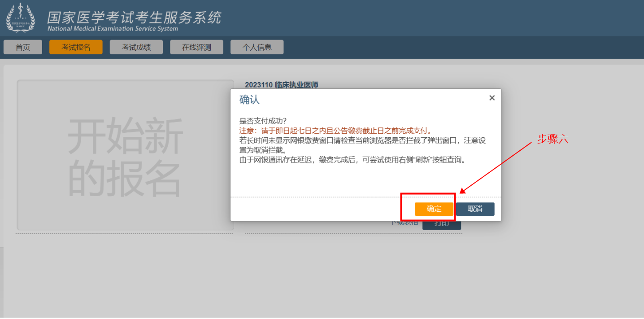Switch to the 考试成绩 tab
Viewport: 644px width, 319px height.
136,47
